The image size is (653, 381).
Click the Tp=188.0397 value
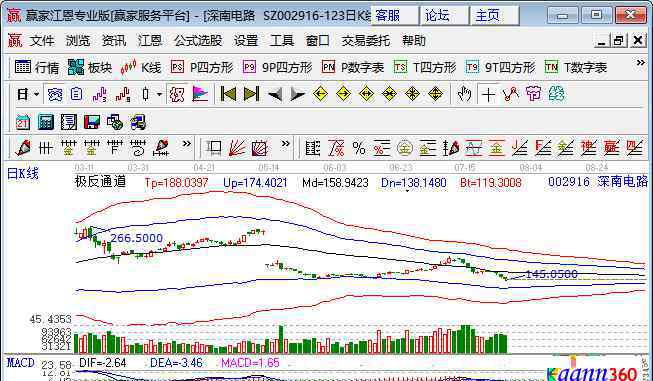pyautogui.click(x=176, y=182)
